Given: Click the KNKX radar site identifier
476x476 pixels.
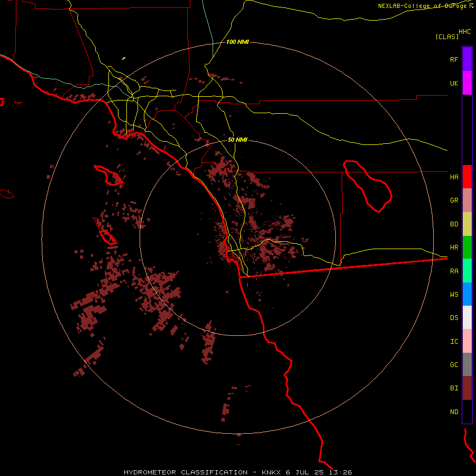Looking at the screenshot, I should click(271, 472).
